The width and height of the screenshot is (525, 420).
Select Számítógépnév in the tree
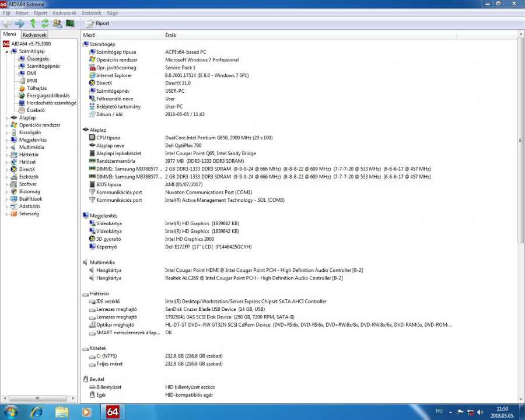coord(44,66)
